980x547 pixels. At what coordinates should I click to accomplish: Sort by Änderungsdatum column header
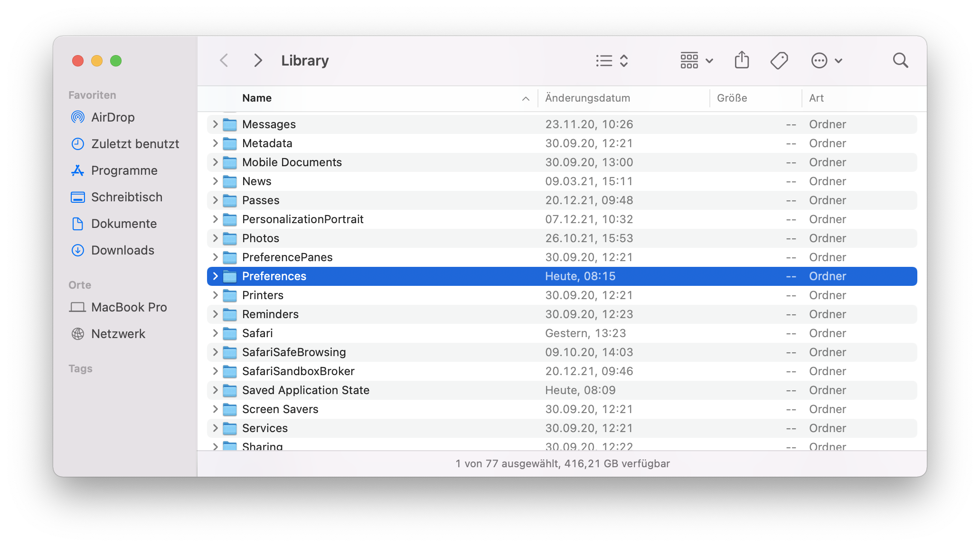(587, 98)
